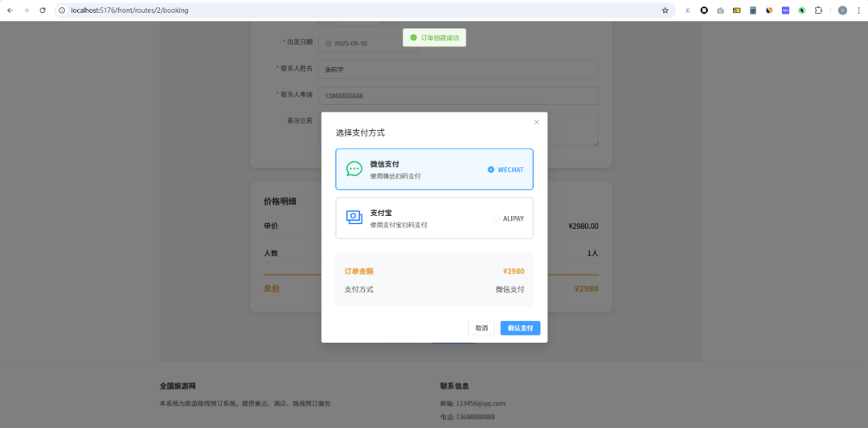This screenshot has height=428, width=868.
Task: Click the 使用微信扫码支付 description
Action: [x=395, y=176]
